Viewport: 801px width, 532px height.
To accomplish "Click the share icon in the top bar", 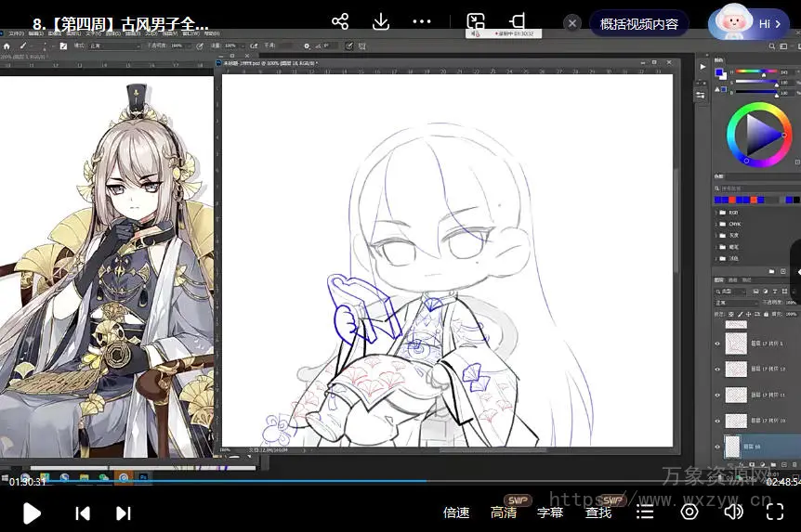I will pyautogui.click(x=340, y=21).
